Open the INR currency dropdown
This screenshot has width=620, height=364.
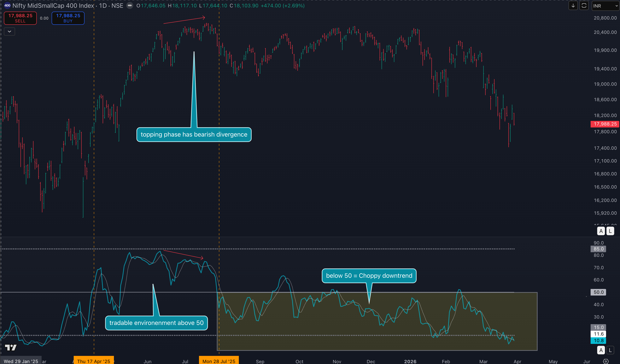[x=605, y=6]
